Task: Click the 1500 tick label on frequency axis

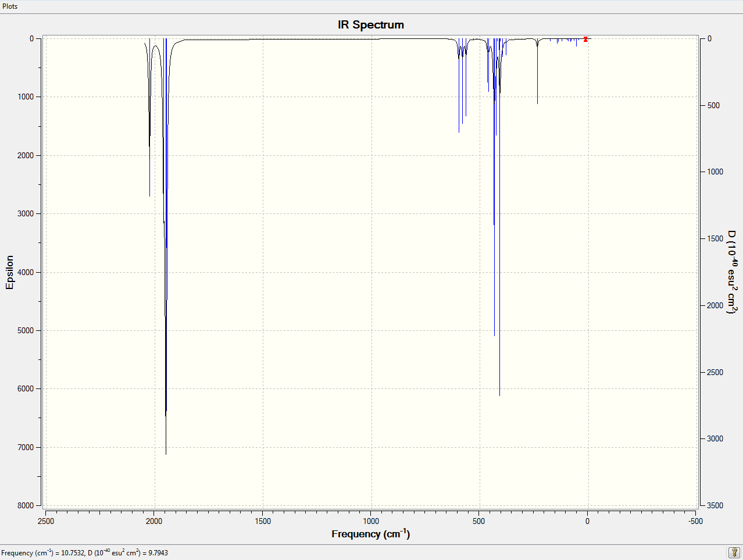Action: (263, 521)
